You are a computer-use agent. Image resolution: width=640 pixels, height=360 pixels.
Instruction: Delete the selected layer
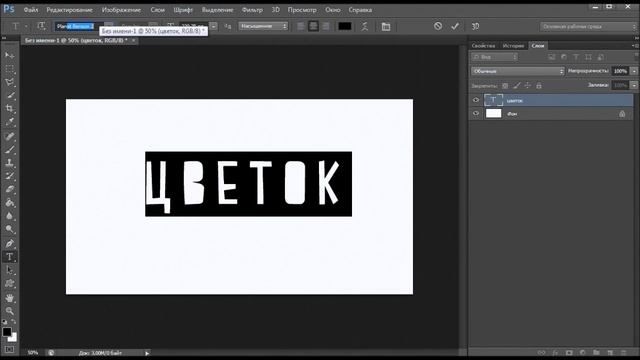coord(624,352)
